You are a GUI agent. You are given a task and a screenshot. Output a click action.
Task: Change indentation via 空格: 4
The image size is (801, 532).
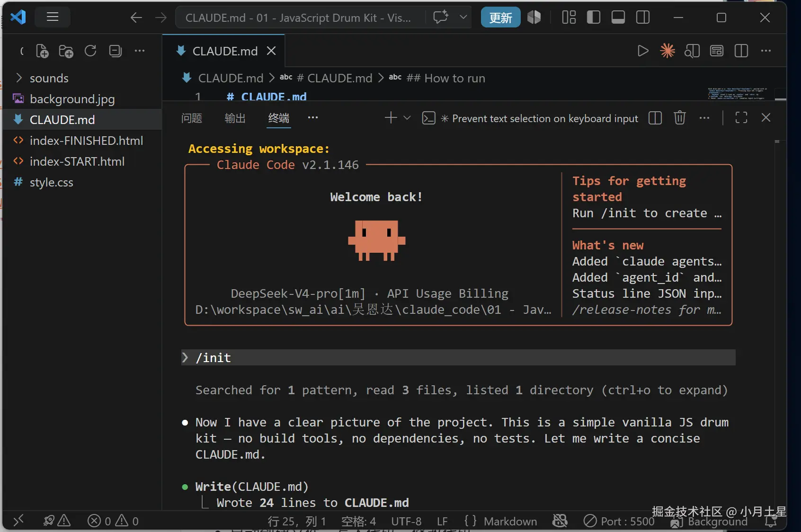(358, 521)
